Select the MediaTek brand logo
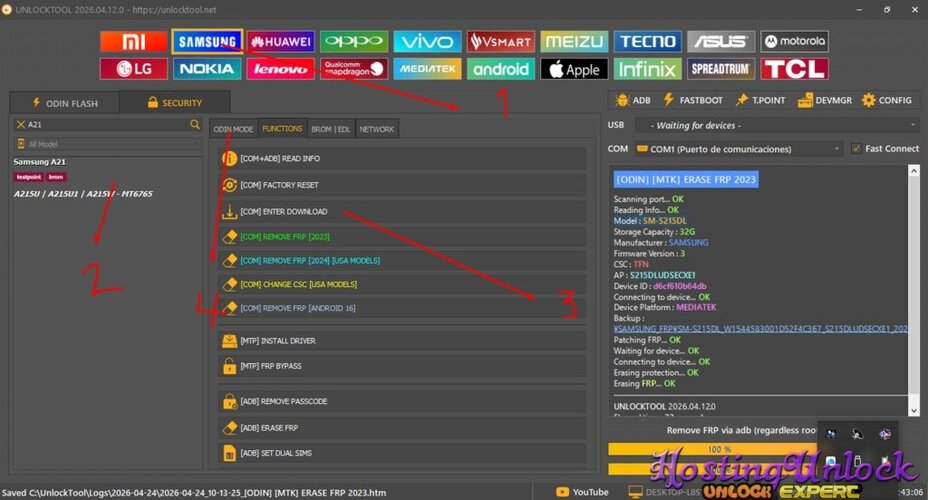This screenshot has height=500, width=928. 427,69
